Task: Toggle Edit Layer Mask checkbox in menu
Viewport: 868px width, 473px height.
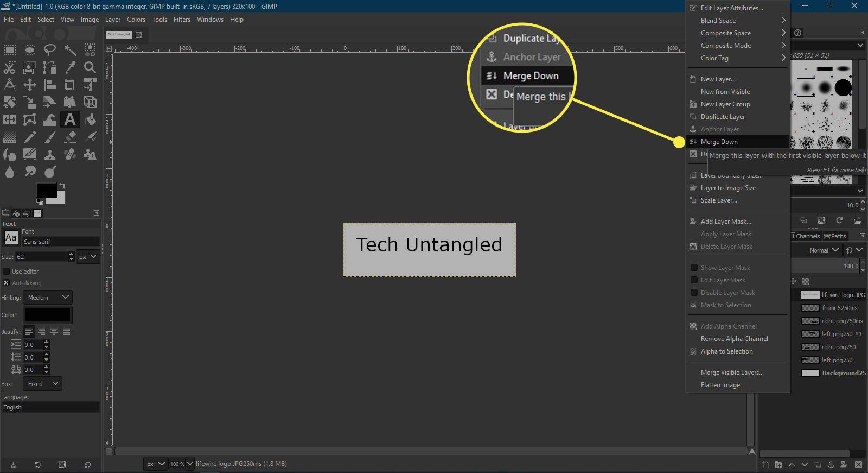Action: click(693, 280)
